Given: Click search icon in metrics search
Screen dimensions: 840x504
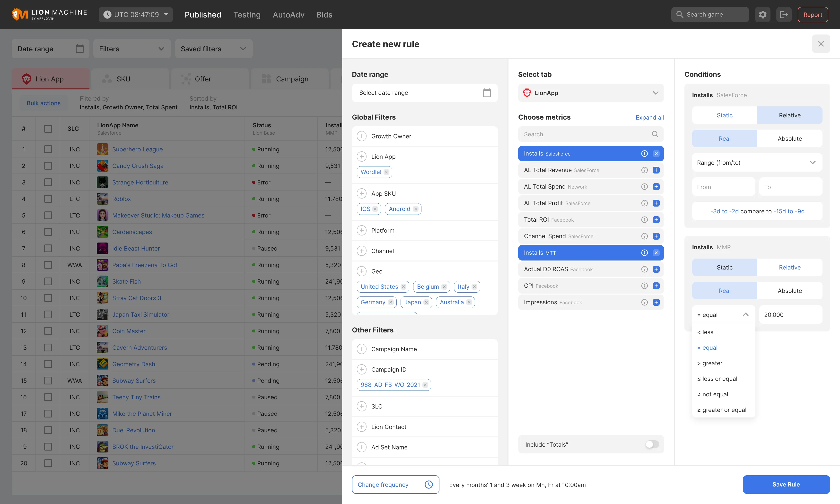Looking at the screenshot, I should (x=655, y=134).
